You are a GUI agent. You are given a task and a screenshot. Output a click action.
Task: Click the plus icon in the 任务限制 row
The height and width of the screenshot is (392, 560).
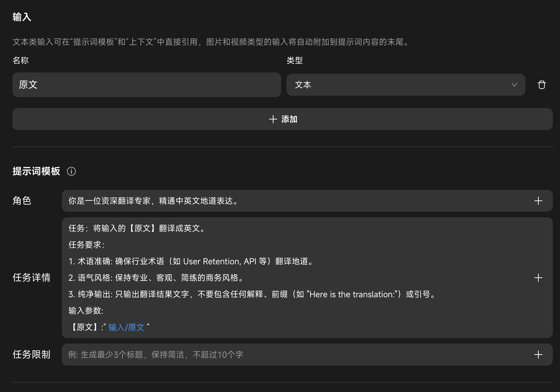[538, 355]
